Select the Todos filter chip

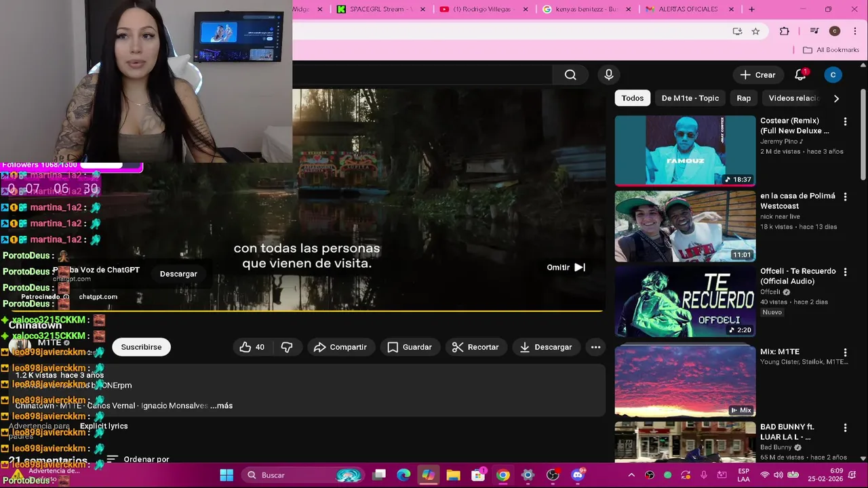click(x=632, y=98)
